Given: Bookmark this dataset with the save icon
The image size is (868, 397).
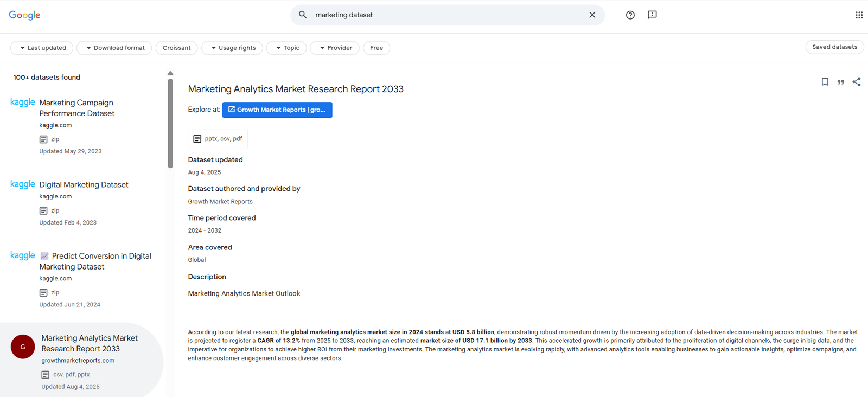Looking at the screenshot, I should pos(825,82).
